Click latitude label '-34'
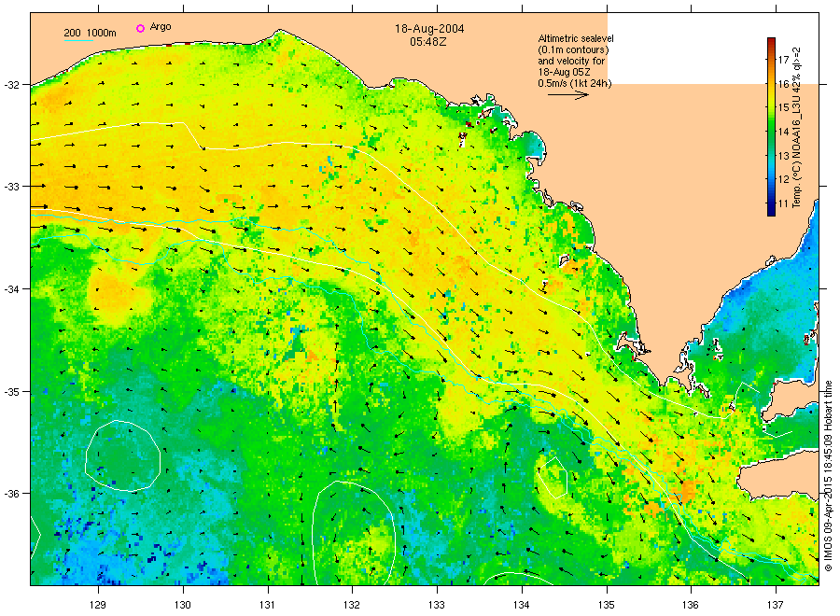 (11, 289)
